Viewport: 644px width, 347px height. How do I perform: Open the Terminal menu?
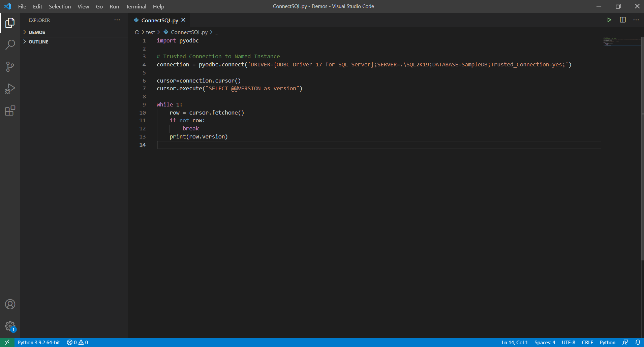click(x=136, y=6)
